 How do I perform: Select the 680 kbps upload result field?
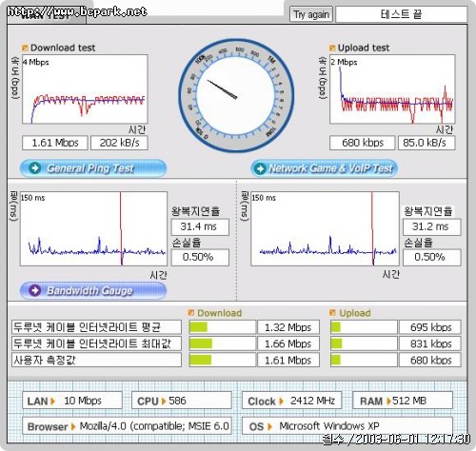[363, 143]
